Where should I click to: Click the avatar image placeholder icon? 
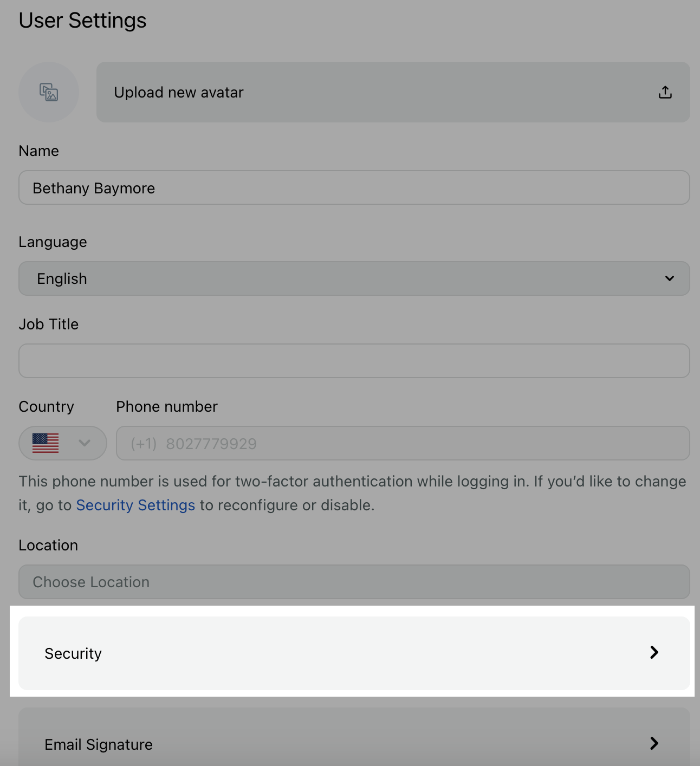coord(49,92)
